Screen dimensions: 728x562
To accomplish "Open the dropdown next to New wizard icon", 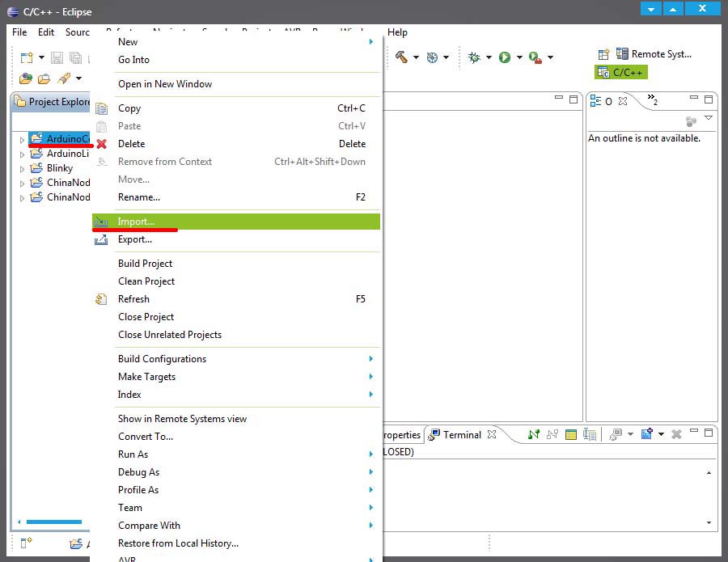I will 41,57.
